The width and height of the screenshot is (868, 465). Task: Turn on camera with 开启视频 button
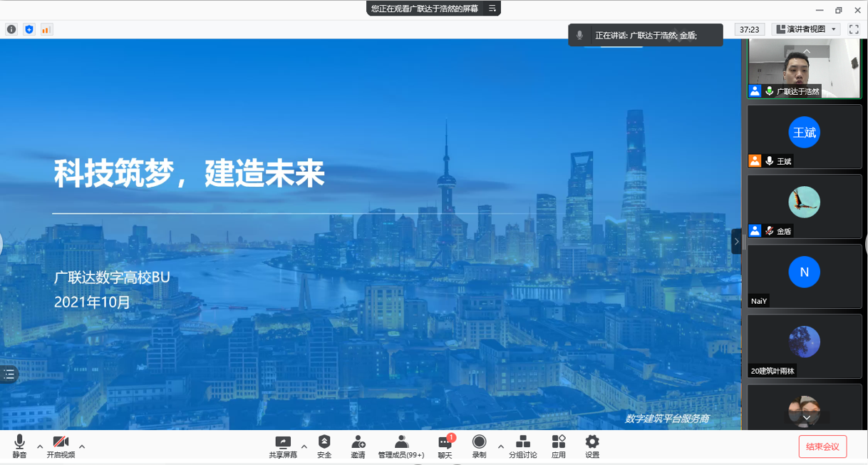[x=61, y=446]
